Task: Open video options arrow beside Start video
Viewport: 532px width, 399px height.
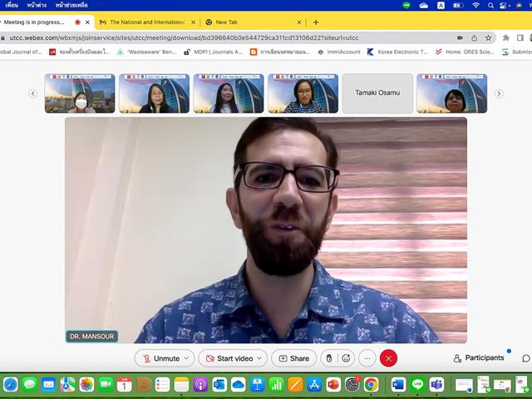Action: pyautogui.click(x=259, y=358)
